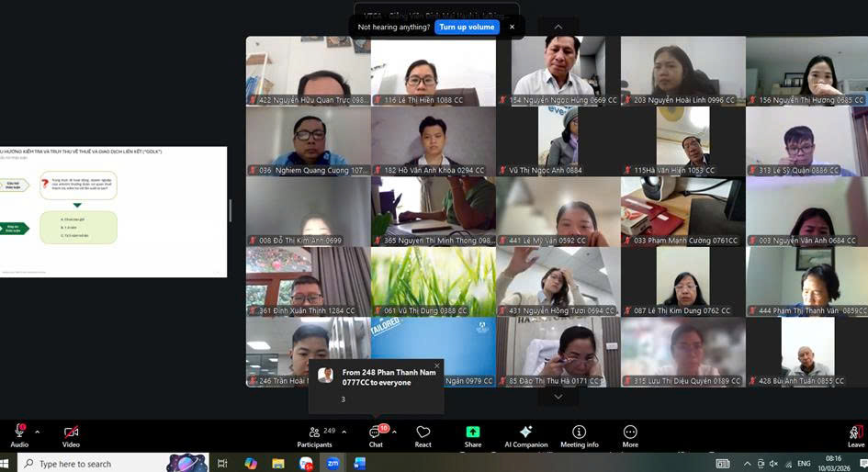868x472 pixels.
Task: Select the shared presentation slide thumbnail
Action: coord(113,211)
